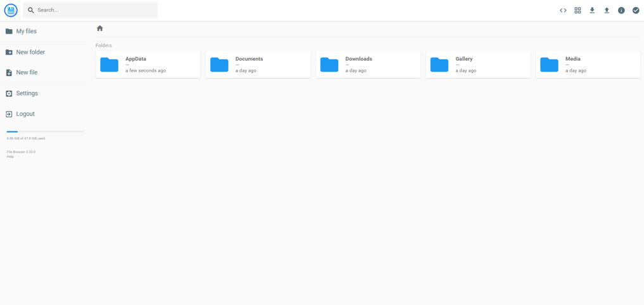Click 'a day ago' under Documents
This screenshot has width=644, height=305.
[246, 70]
